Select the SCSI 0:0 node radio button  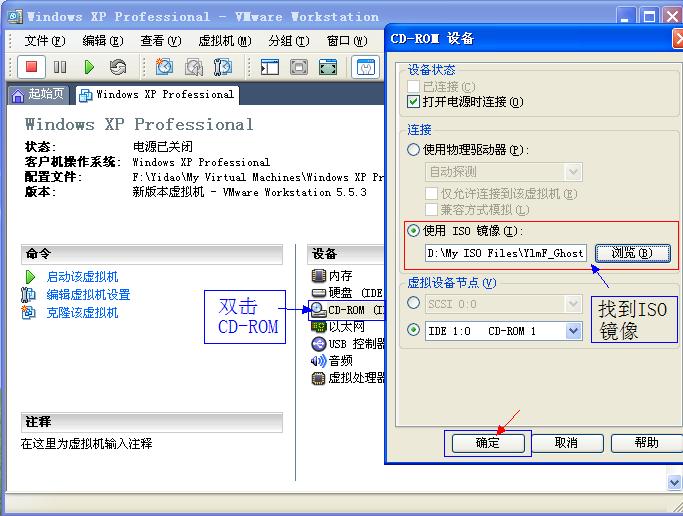click(x=413, y=303)
